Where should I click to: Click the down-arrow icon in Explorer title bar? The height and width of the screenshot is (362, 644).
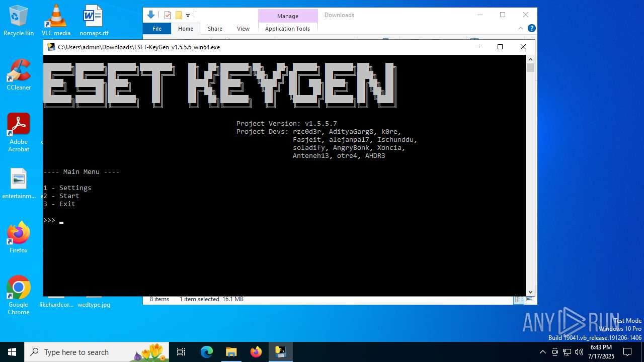coord(150,15)
